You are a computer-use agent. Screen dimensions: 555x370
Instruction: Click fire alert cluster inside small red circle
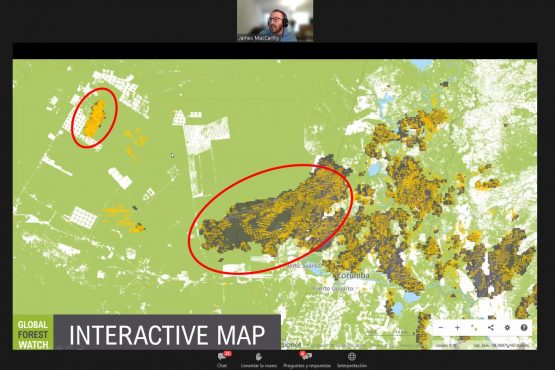click(95, 119)
